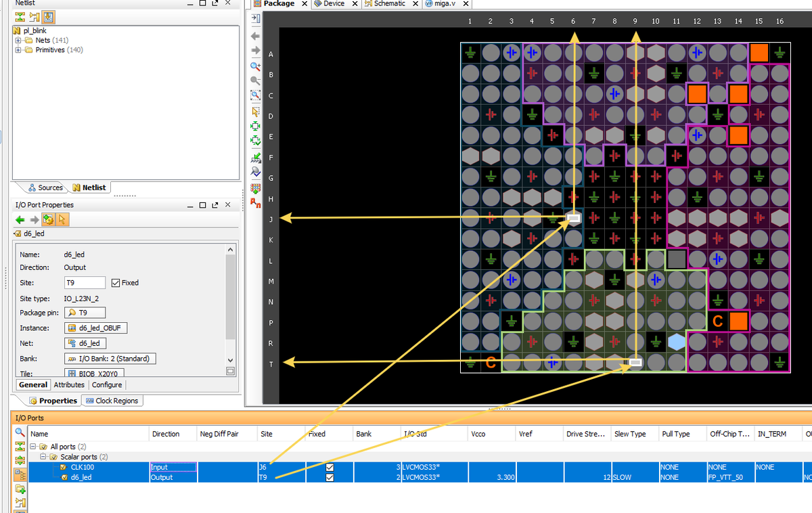Click gray forward arrow in I/O Port Properties
Image resolution: width=812 pixels, height=513 pixels.
coord(35,219)
